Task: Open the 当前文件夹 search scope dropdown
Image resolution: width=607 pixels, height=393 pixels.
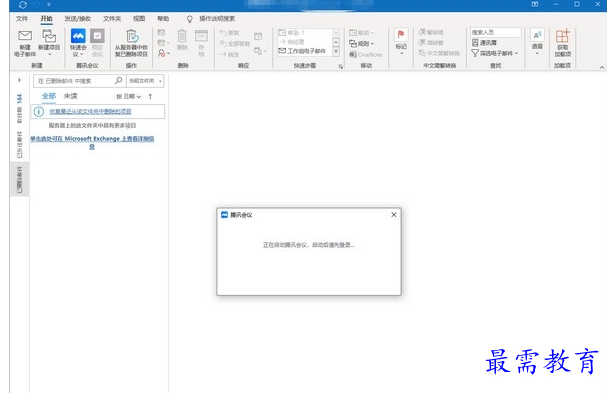Action: pos(145,81)
